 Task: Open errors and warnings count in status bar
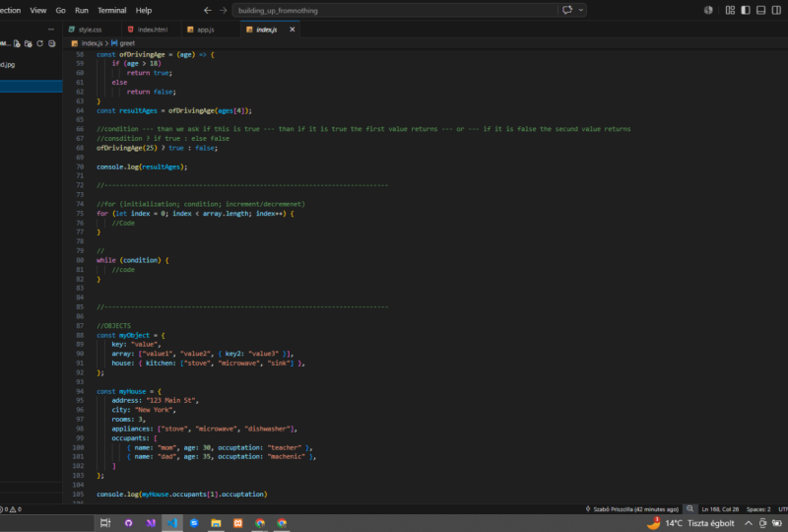point(11,509)
